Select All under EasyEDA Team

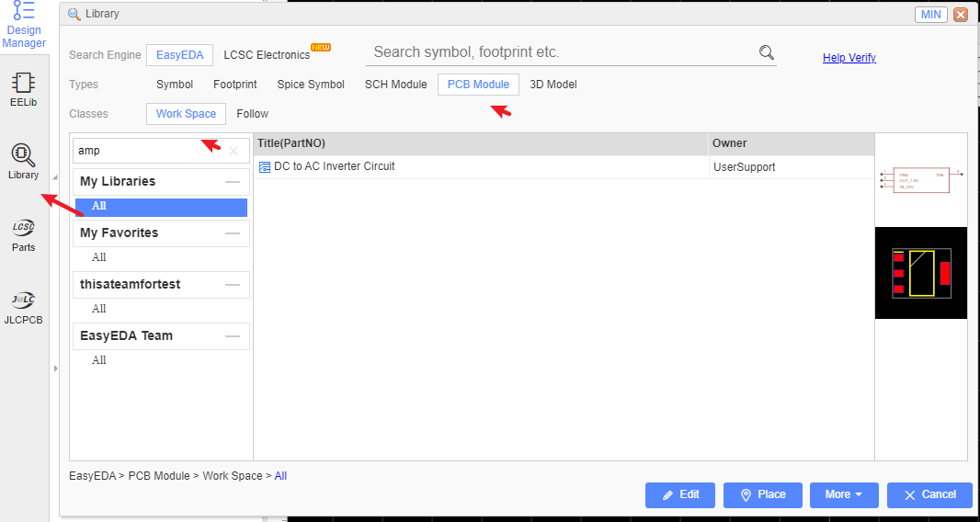coord(98,360)
